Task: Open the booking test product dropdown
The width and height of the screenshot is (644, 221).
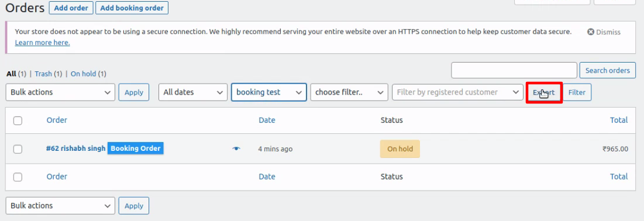Action: tap(269, 92)
